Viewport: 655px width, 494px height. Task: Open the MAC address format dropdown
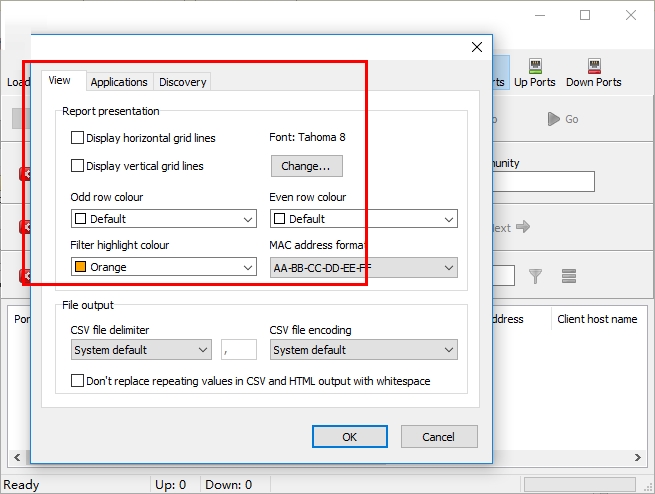point(363,268)
